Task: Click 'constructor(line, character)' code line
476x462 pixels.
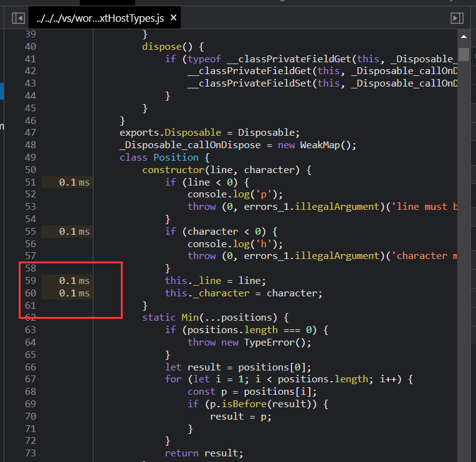Action: [227, 170]
